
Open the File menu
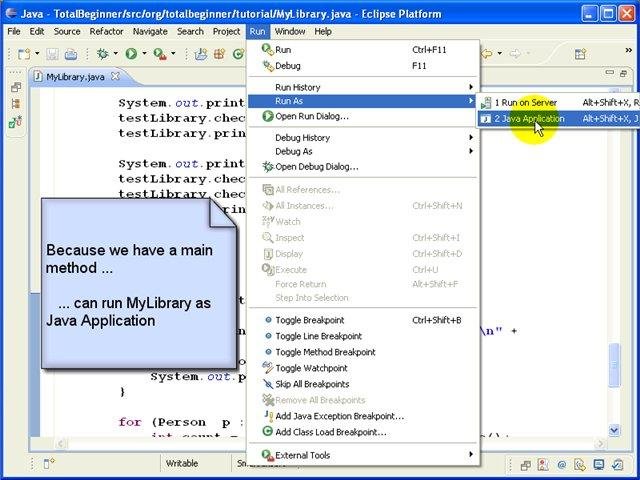point(13,31)
